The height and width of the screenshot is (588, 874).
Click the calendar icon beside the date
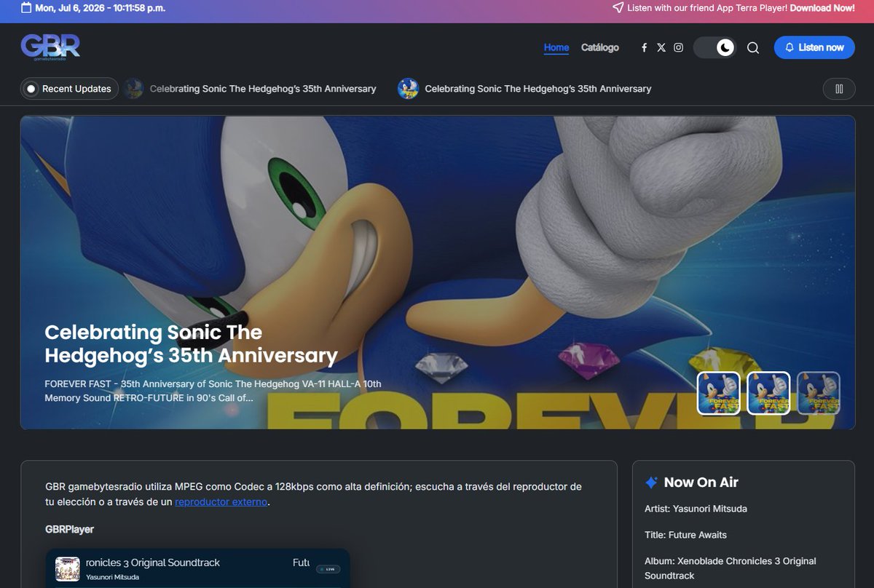tap(26, 8)
